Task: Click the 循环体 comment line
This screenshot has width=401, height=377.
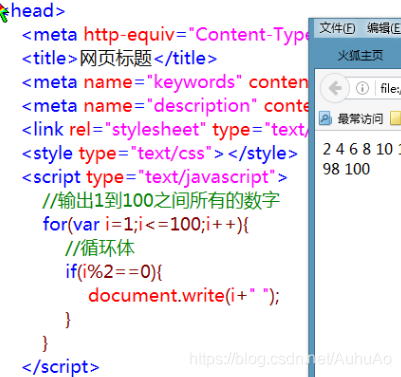Action: (100, 248)
